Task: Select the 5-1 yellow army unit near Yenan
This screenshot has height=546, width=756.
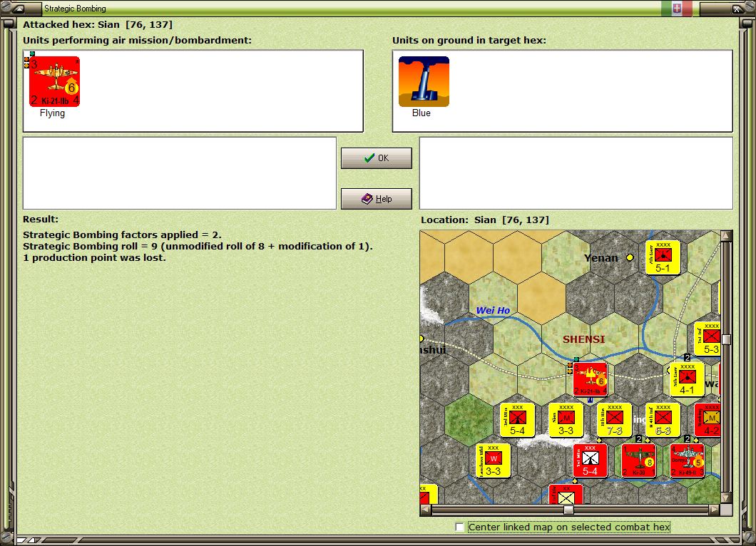Action: pos(663,257)
